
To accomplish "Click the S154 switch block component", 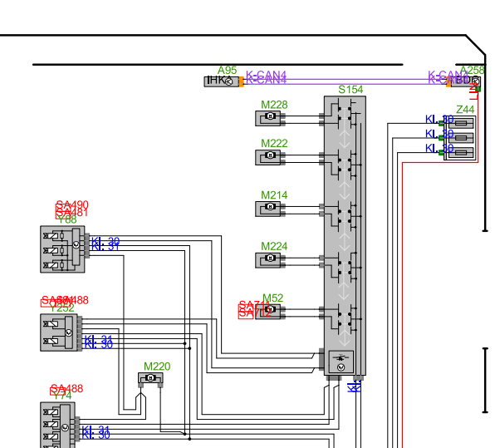I will pyautogui.click(x=345, y=235).
